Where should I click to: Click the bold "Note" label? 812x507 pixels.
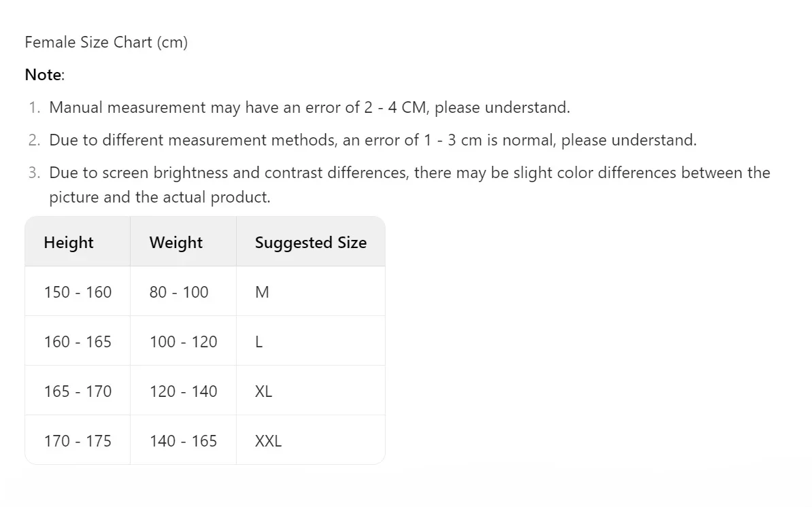[x=44, y=75]
